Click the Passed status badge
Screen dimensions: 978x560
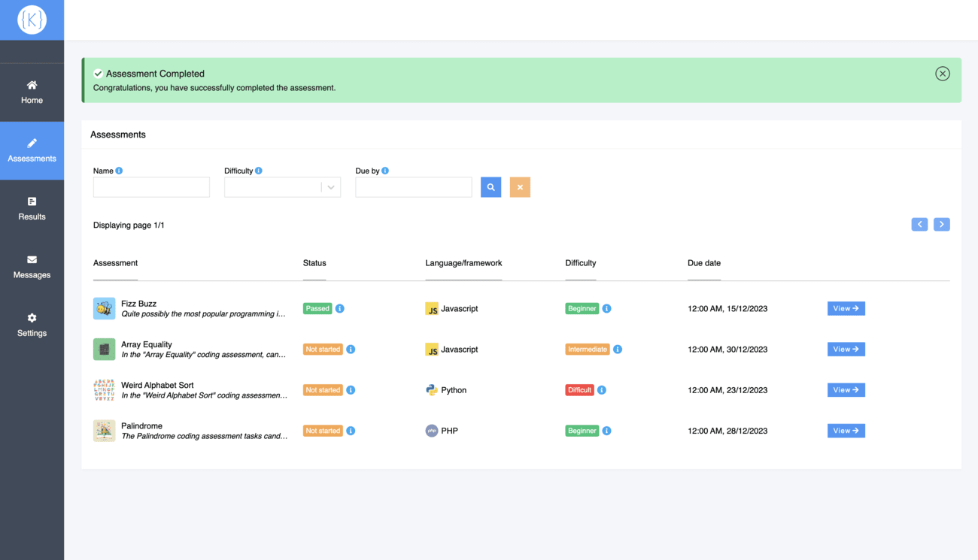click(x=317, y=308)
